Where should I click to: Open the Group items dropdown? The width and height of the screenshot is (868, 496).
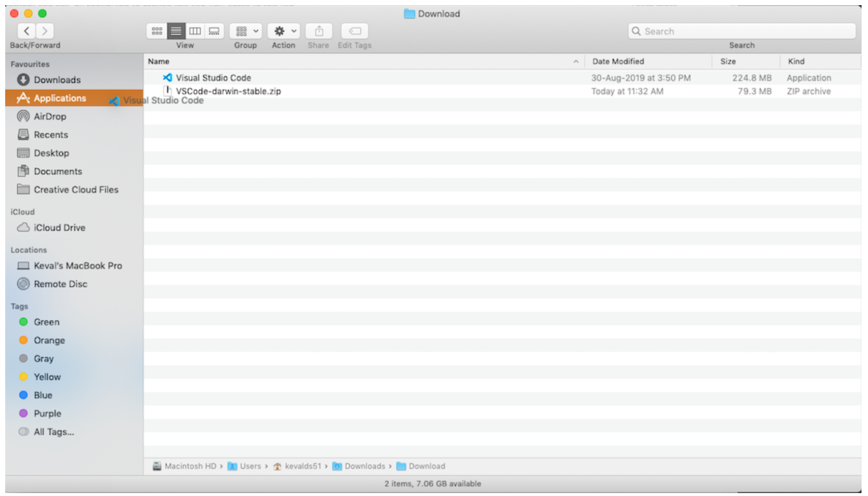coord(246,31)
